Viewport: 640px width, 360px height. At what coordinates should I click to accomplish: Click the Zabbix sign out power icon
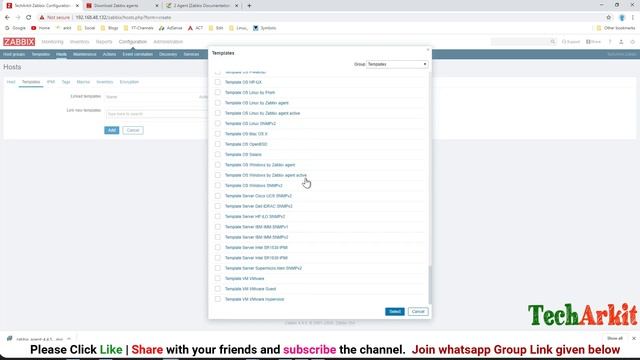pyautogui.click(x=633, y=42)
